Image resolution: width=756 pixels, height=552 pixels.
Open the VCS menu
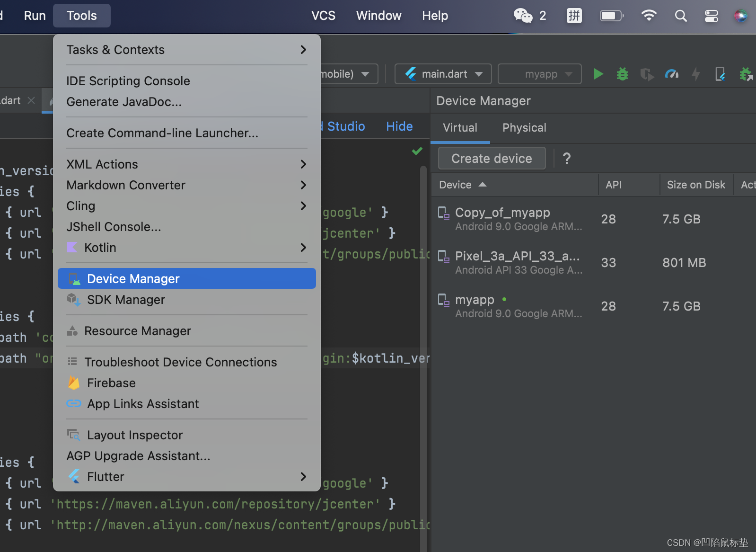pyautogui.click(x=324, y=16)
